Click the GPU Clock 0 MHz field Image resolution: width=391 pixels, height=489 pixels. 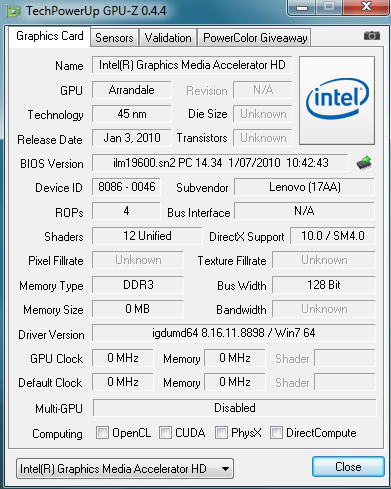tap(123, 358)
